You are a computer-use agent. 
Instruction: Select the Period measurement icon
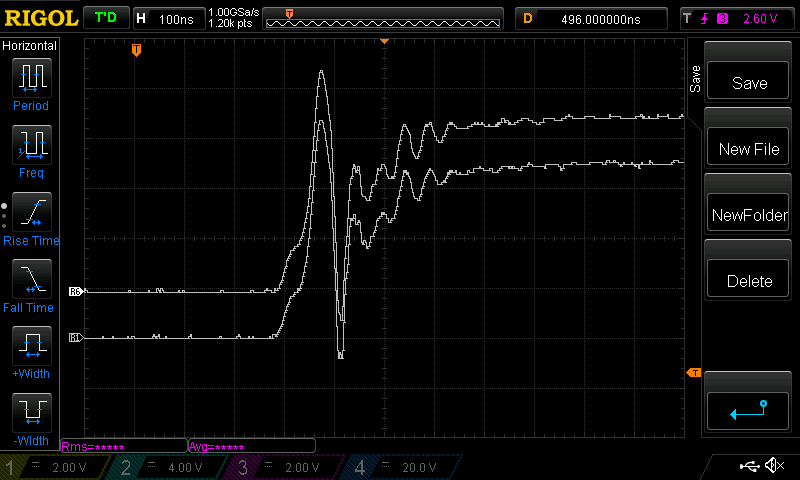tap(31, 78)
